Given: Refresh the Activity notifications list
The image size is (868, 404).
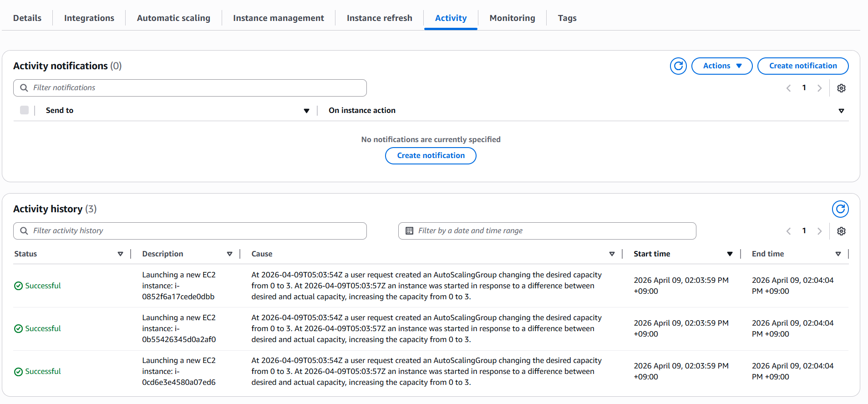Looking at the screenshot, I should tap(678, 66).
